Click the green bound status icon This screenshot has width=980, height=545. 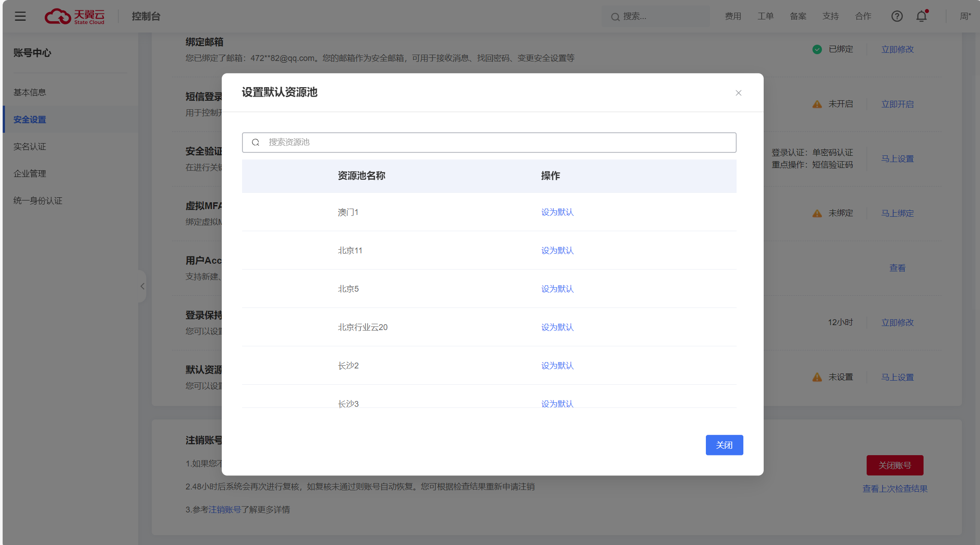pyautogui.click(x=817, y=49)
